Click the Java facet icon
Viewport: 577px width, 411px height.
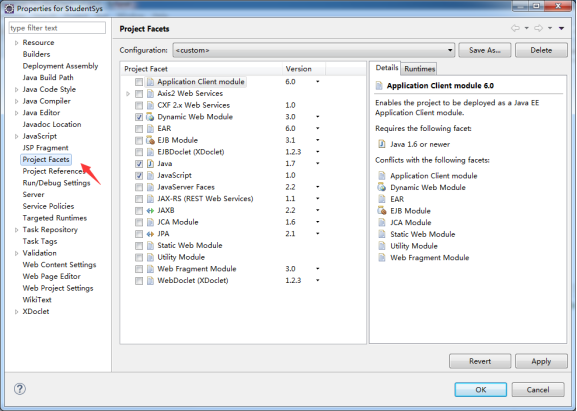tap(150, 164)
